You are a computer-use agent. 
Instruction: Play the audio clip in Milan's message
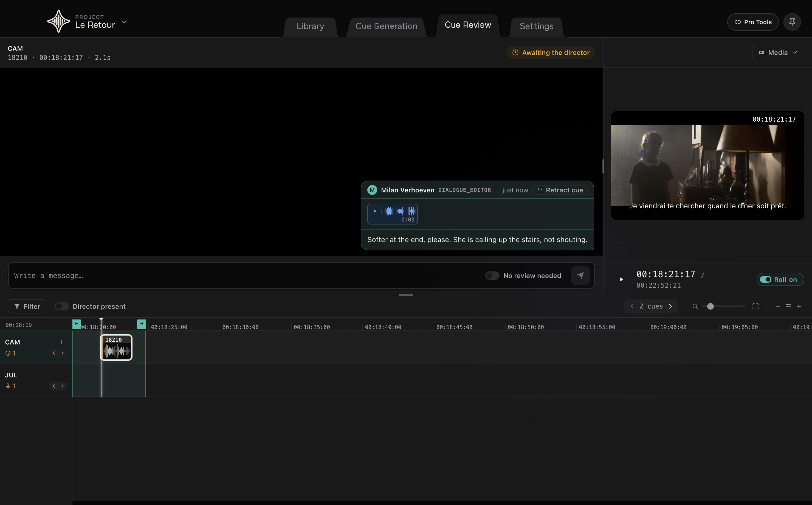click(x=375, y=211)
